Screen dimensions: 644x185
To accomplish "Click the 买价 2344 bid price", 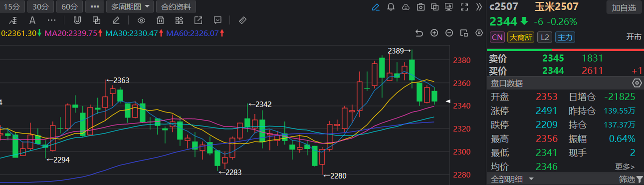I will click(x=553, y=71).
